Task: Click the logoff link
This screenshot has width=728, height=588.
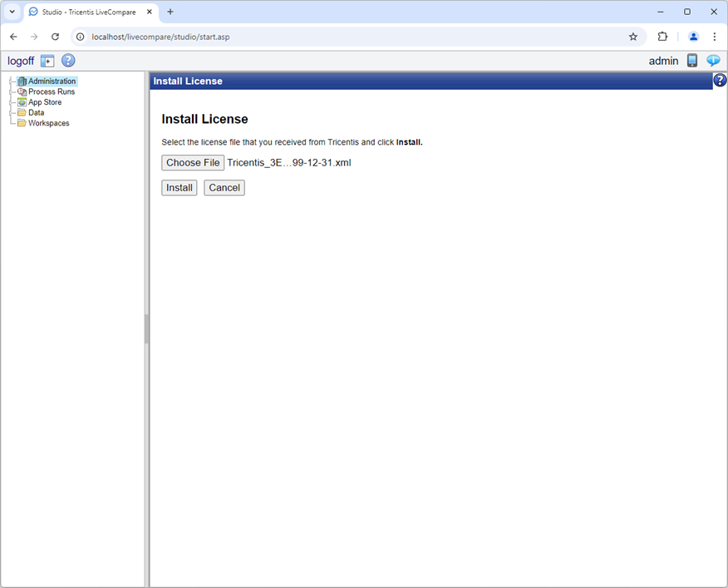Action: coord(20,60)
